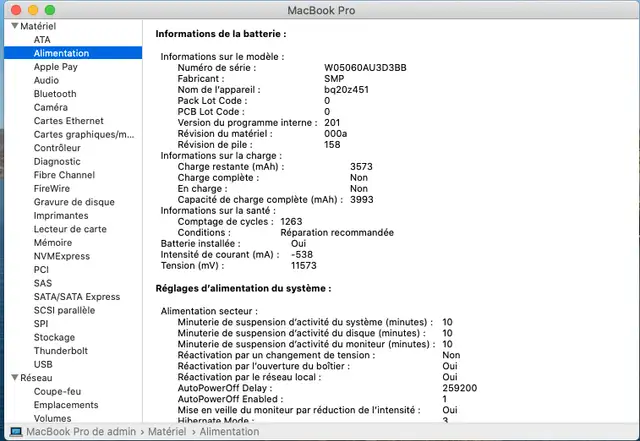This screenshot has height=441, width=640.
Task: Select SPI in the sidebar
Action: click(41, 323)
